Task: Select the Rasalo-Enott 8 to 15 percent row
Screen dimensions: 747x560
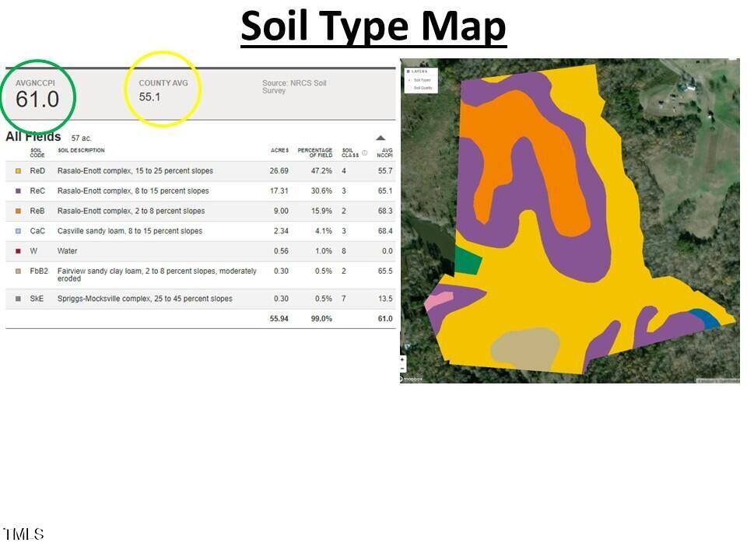Action: pyautogui.click(x=132, y=191)
